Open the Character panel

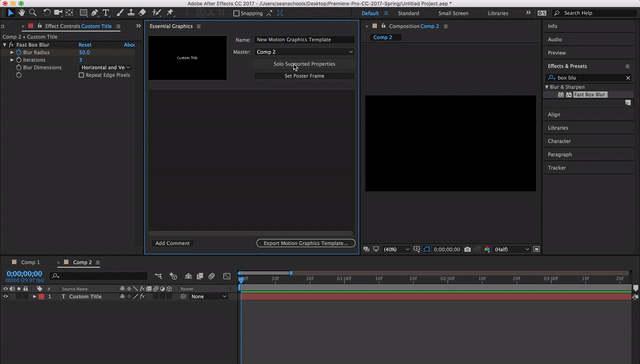point(559,141)
